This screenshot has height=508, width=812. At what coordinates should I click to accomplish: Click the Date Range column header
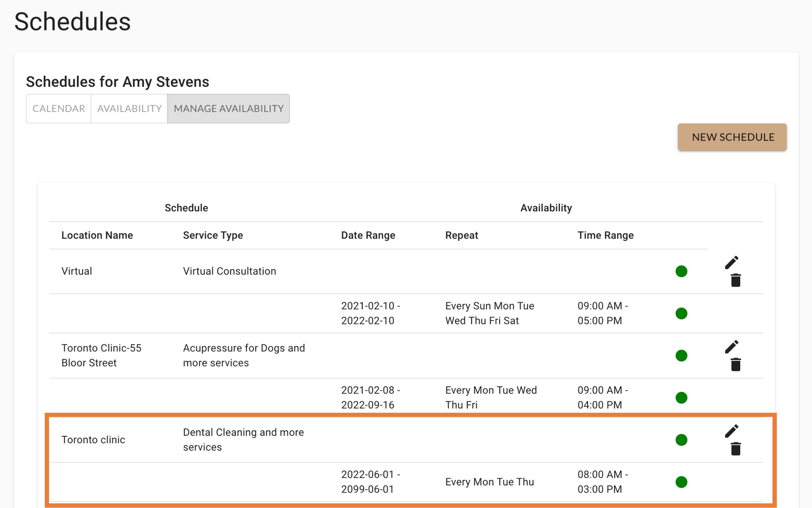point(368,235)
